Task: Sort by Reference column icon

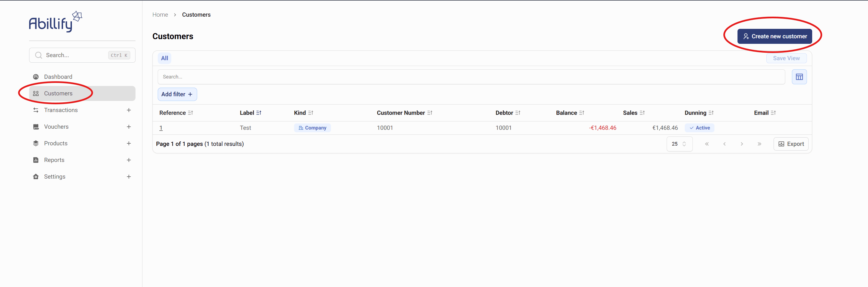Action: [x=190, y=113]
